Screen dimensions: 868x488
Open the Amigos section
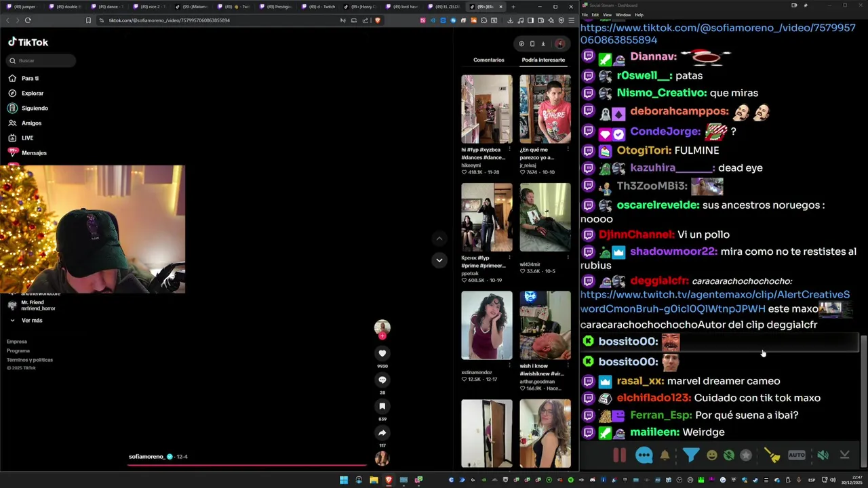(x=31, y=123)
